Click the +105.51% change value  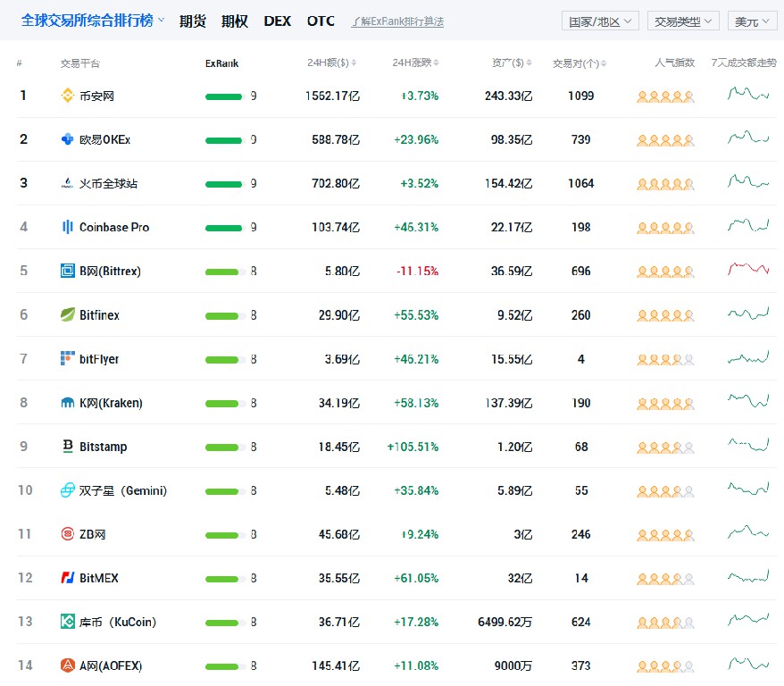click(413, 447)
